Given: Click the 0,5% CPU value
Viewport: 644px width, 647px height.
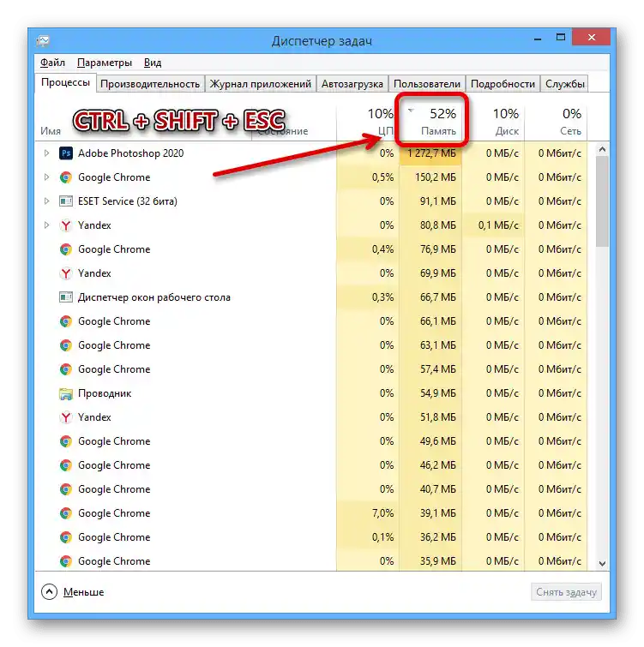Looking at the screenshot, I should [x=382, y=177].
